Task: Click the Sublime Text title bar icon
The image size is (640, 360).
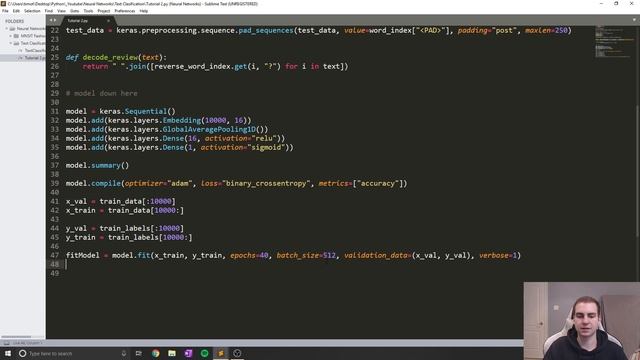Action: 3,4
